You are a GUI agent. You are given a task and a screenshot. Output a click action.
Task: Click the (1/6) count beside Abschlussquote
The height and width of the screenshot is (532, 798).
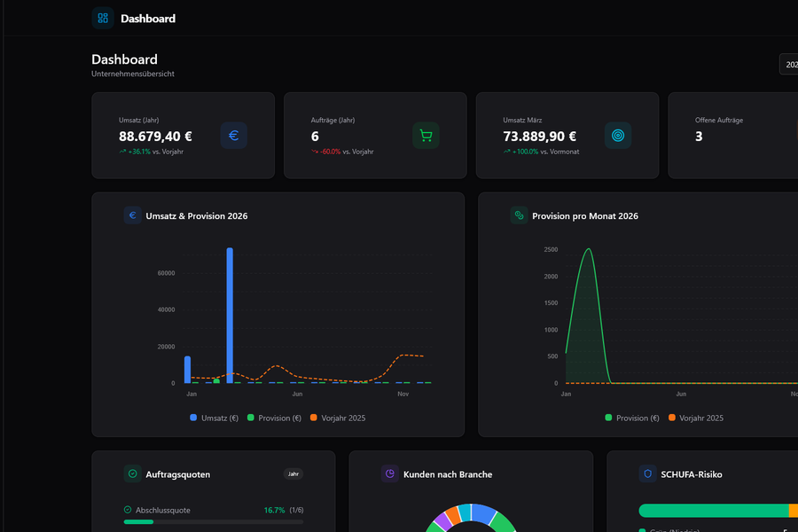296,510
